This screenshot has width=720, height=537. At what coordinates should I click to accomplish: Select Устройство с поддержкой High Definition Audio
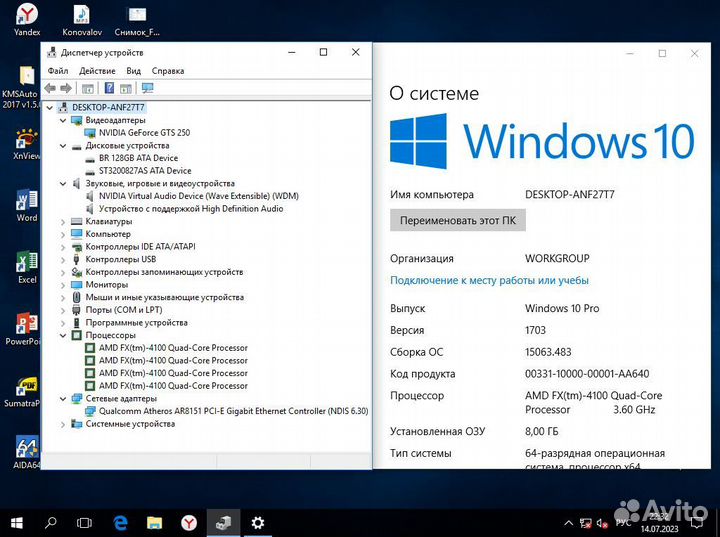191,209
